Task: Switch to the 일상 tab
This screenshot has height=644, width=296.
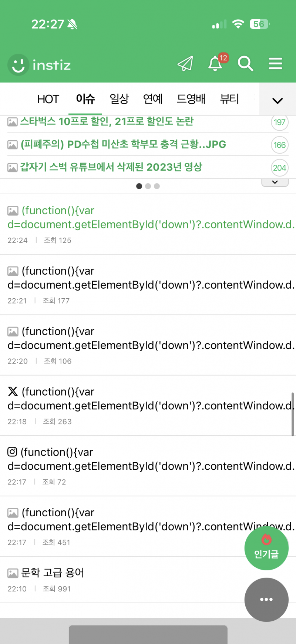Action: point(119,99)
